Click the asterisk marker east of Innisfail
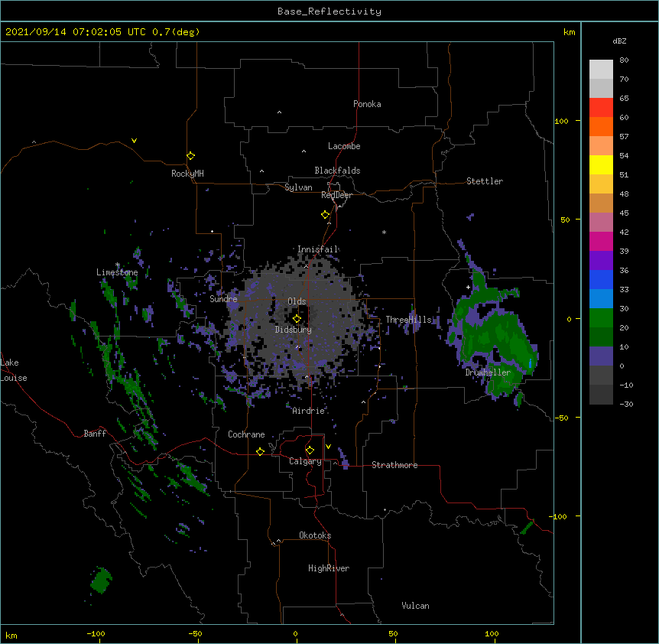659x644 pixels. click(x=384, y=232)
